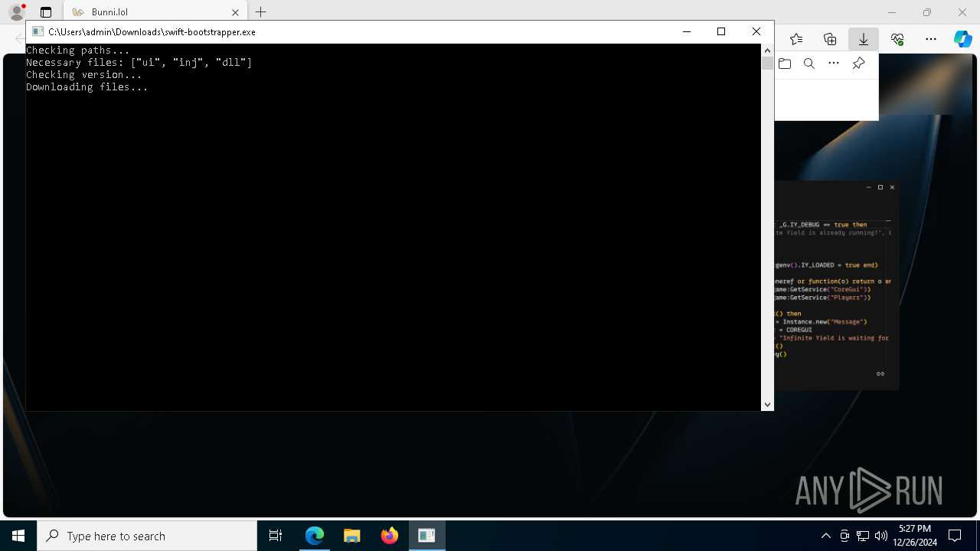The image size is (980, 551).
Task: Open volume control tray icon
Action: point(881,536)
